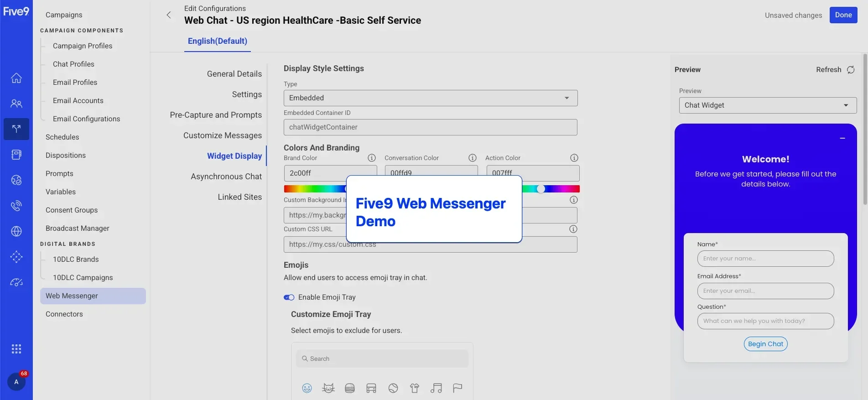Minimize the chat widget preview

click(842, 138)
